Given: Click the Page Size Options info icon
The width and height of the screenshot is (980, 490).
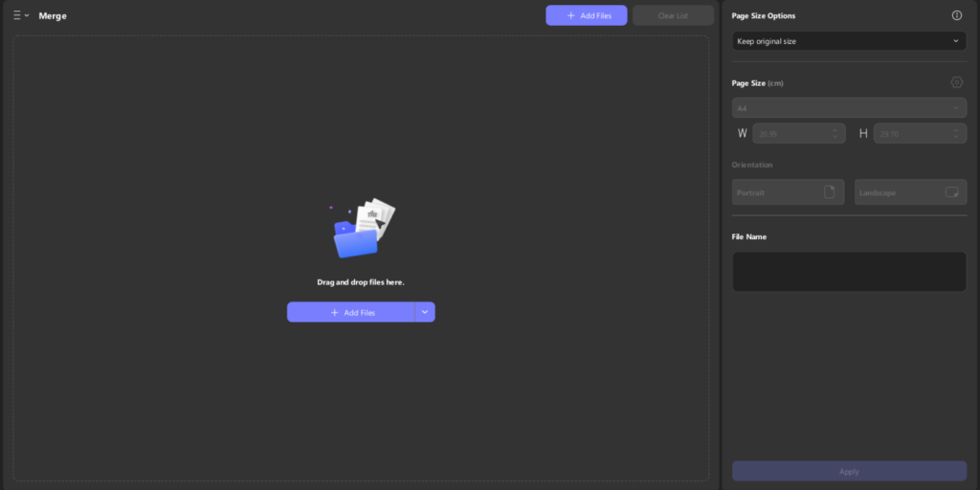Looking at the screenshot, I should pos(956,15).
